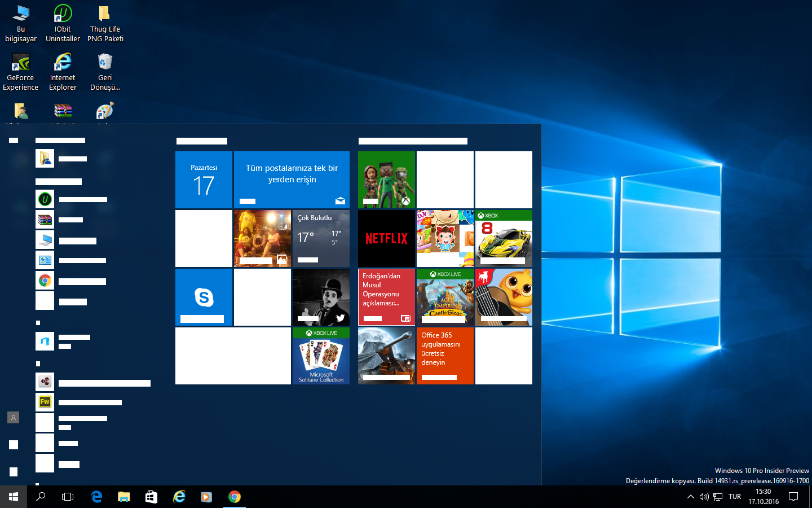This screenshot has height=508, width=812.
Task: Click the user account icon in Start menu
Action: (x=14, y=418)
